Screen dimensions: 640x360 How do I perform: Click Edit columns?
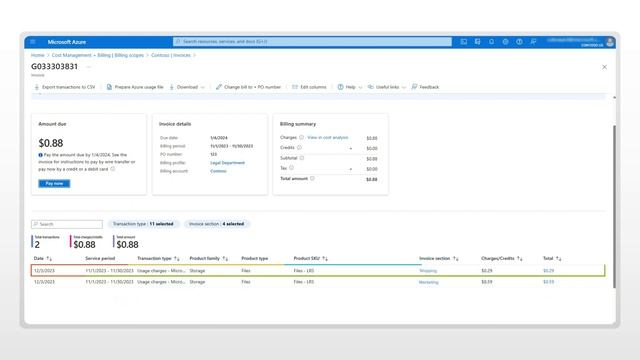(309, 87)
